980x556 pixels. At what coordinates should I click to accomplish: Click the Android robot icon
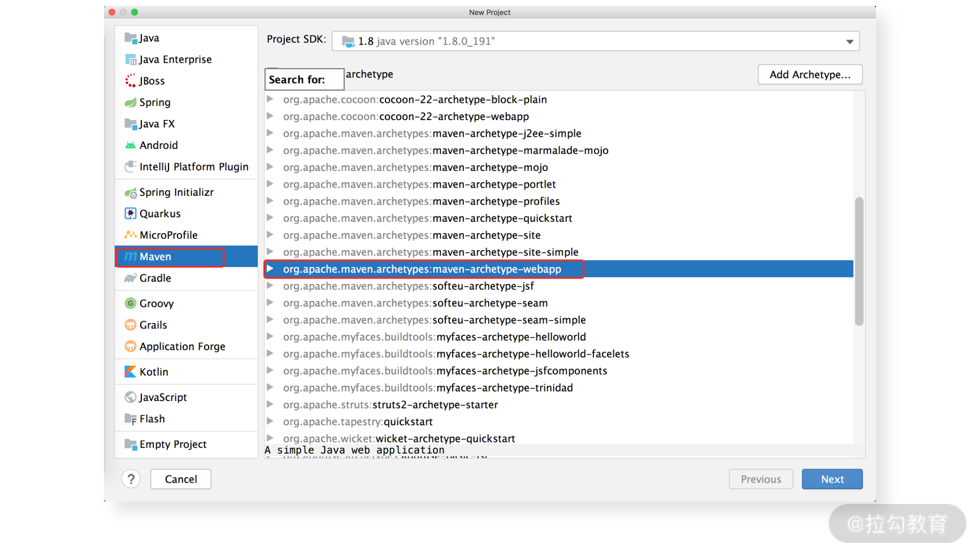tap(131, 146)
